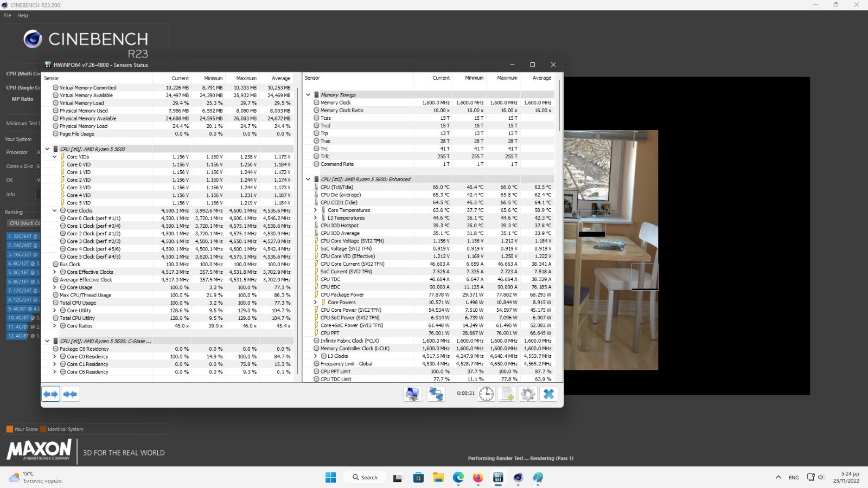Open the File menu in Cinebench
868x488 pixels.
coord(7,15)
